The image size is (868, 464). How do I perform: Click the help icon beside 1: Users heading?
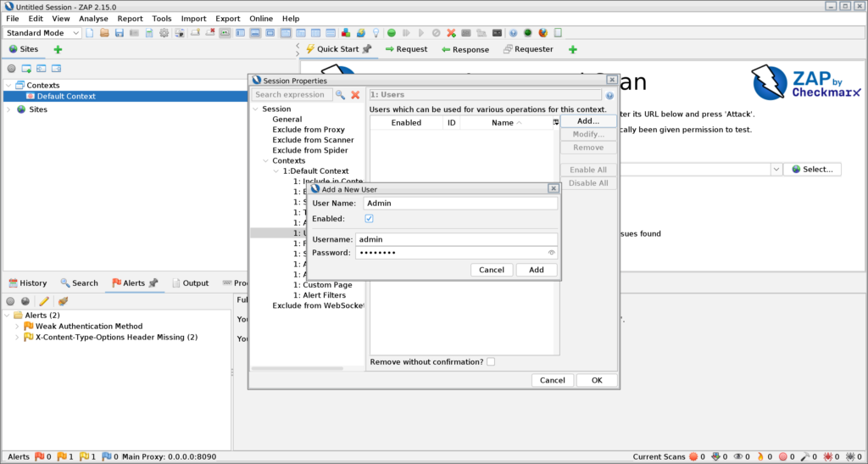pos(609,96)
